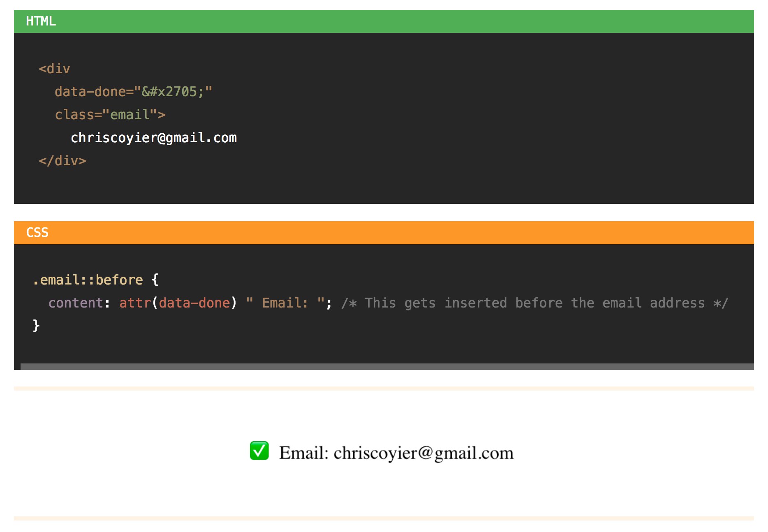
Task: Click the '.email::before {' selector line
Action: 96,280
